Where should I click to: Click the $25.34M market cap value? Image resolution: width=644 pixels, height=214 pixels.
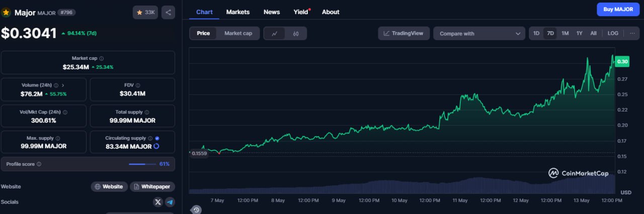[76, 67]
